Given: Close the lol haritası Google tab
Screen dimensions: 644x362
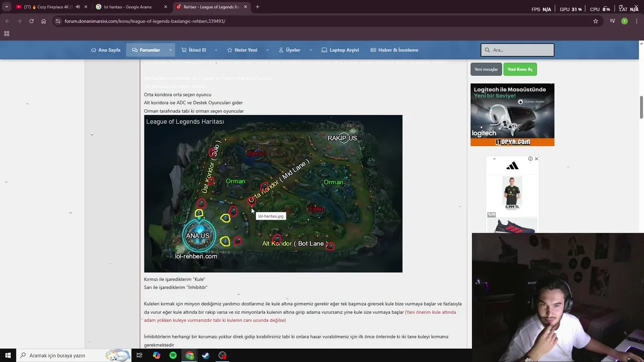Looking at the screenshot, I should click(166, 7).
